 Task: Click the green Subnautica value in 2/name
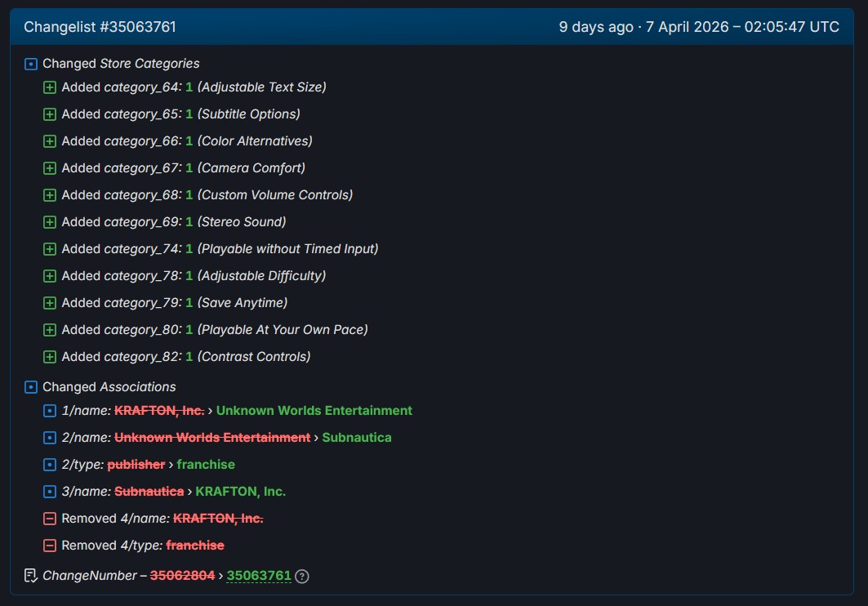[357, 438]
